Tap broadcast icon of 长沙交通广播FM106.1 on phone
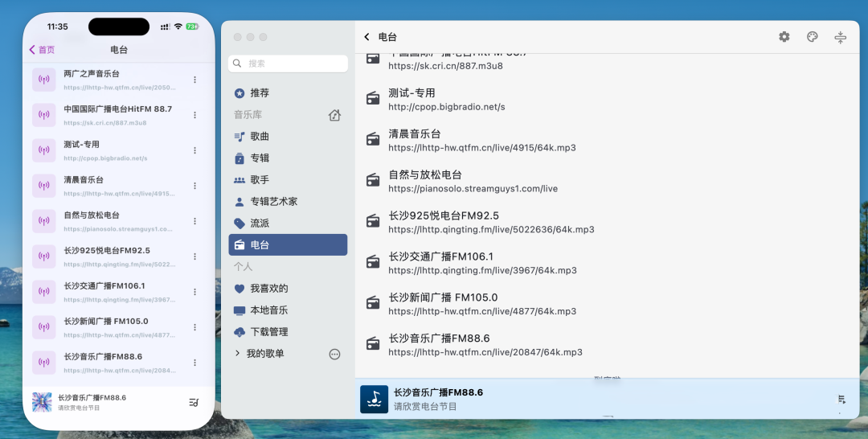Screen dimensions: 868x439 point(43,293)
